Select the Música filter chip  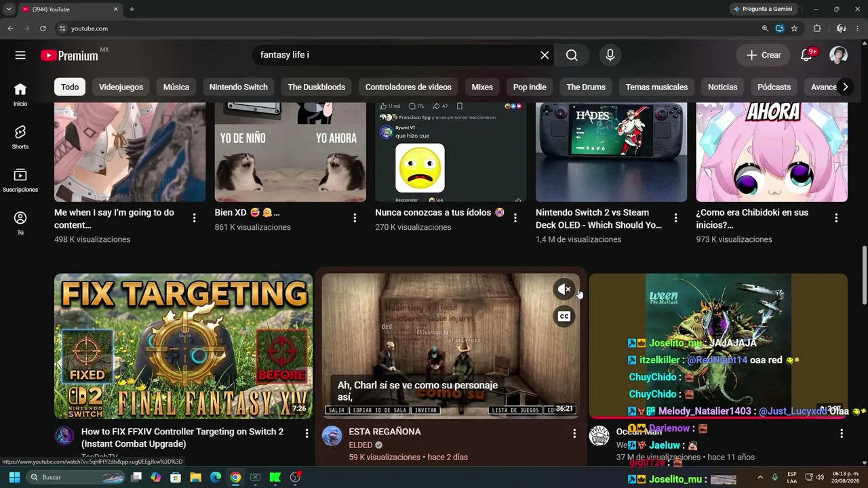click(x=176, y=87)
